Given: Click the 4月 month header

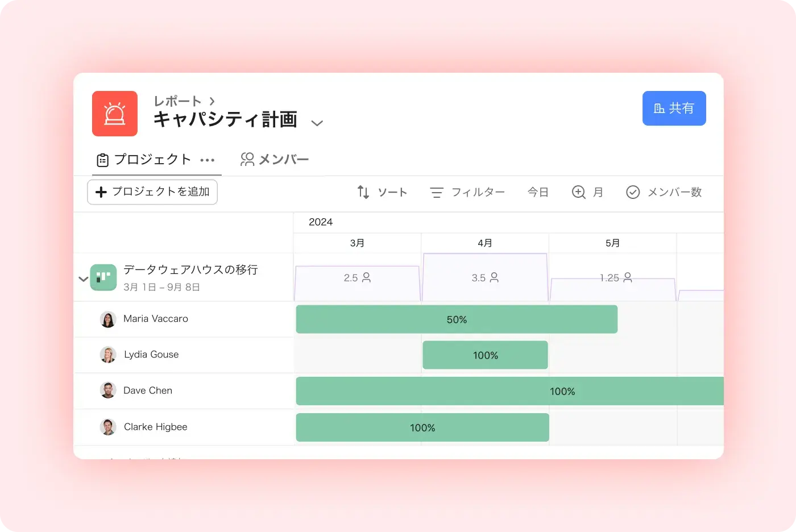Looking at the screenshot, I should 485,243.
